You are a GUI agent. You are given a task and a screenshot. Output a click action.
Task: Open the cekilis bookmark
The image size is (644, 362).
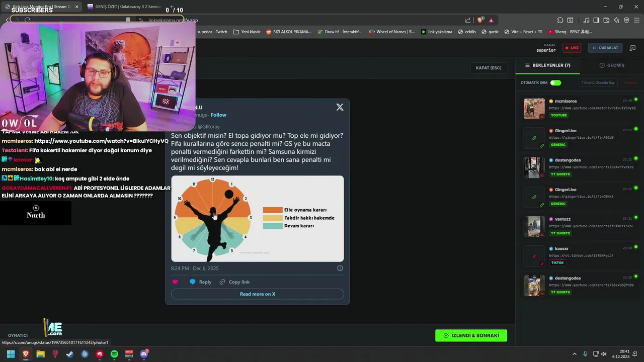467,32
